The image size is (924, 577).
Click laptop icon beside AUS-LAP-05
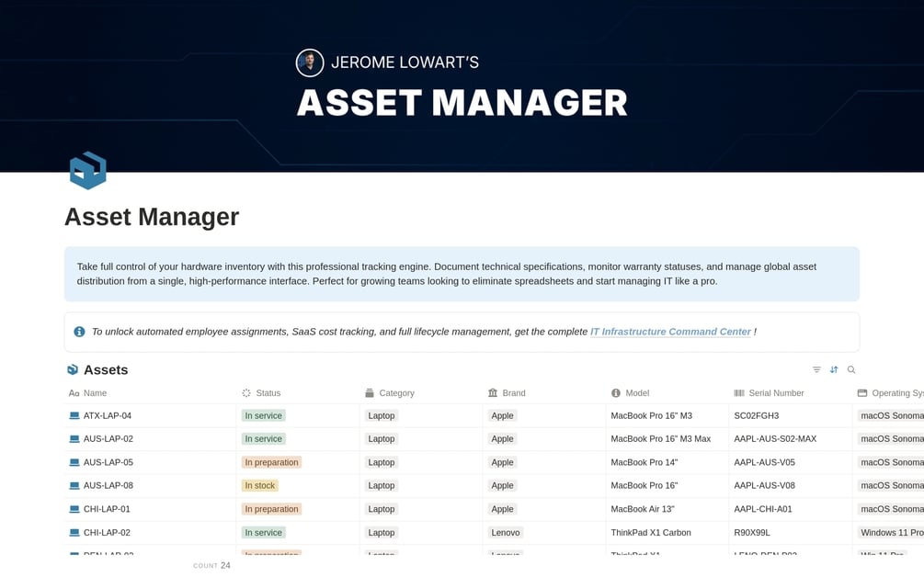click(74, 462)
